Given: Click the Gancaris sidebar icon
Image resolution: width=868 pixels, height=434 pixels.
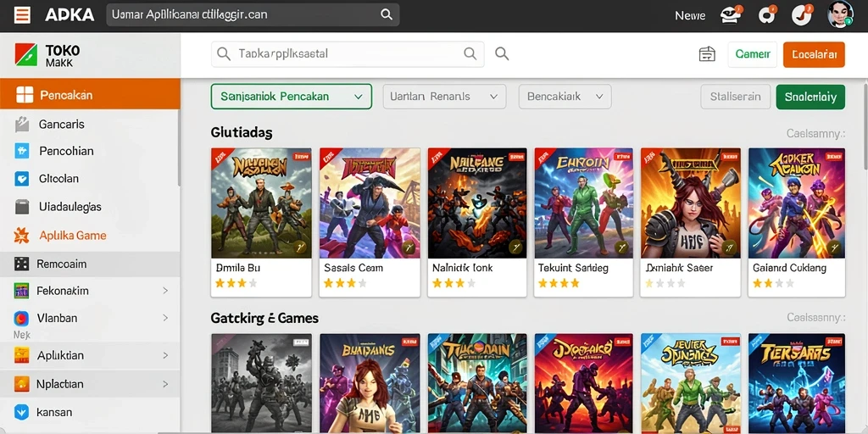Looking at the screenshot, I should [21, 124].
